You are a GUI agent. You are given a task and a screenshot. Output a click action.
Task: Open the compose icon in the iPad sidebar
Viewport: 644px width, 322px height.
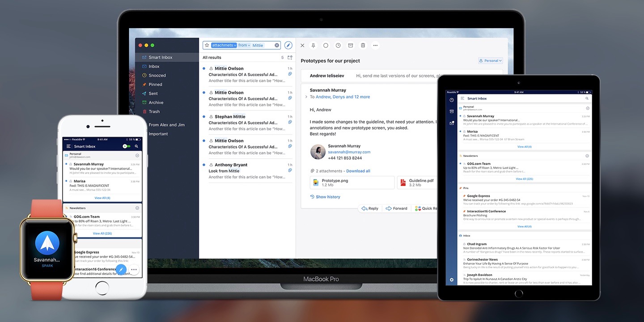pyautogui.click(x=451, y=123)
